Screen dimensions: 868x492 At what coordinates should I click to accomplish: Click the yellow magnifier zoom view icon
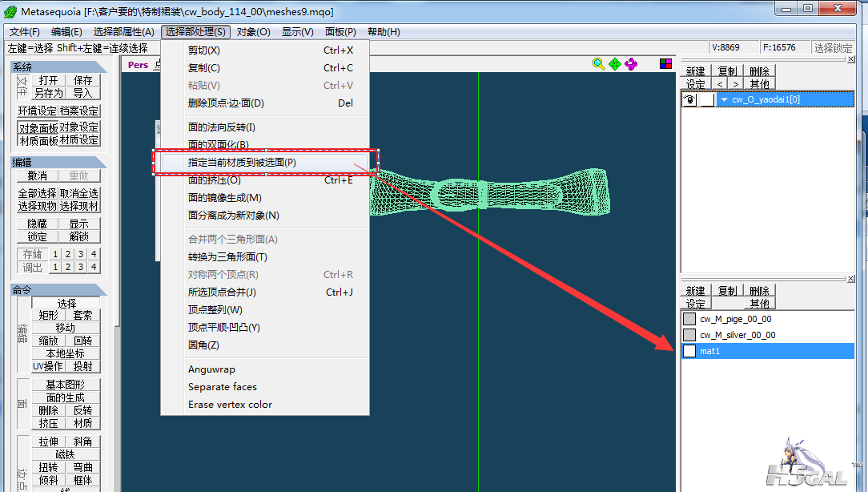(598, 64)
